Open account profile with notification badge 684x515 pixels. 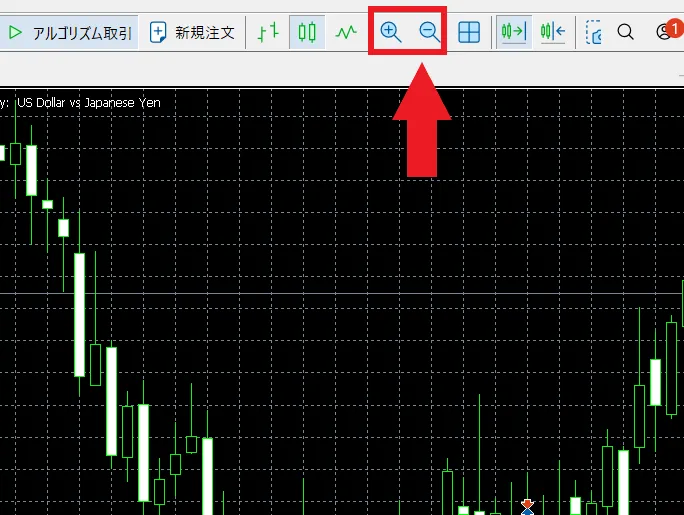tap(664, 33)
